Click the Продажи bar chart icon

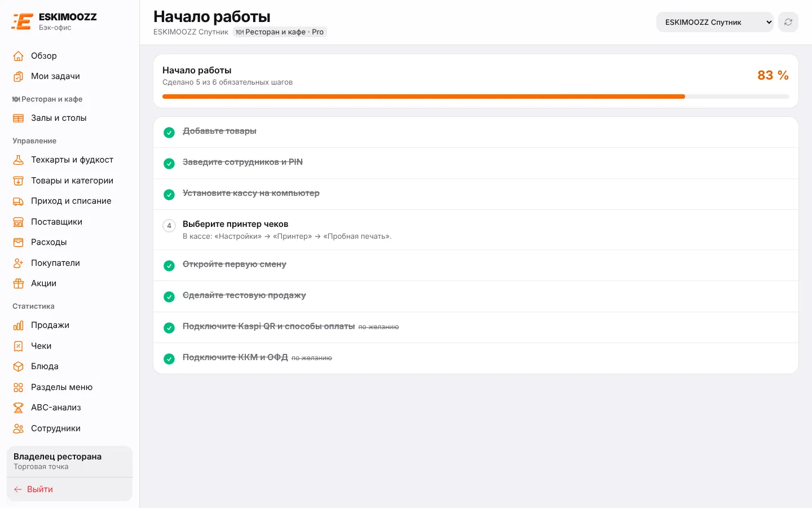[x=19, y=325]
